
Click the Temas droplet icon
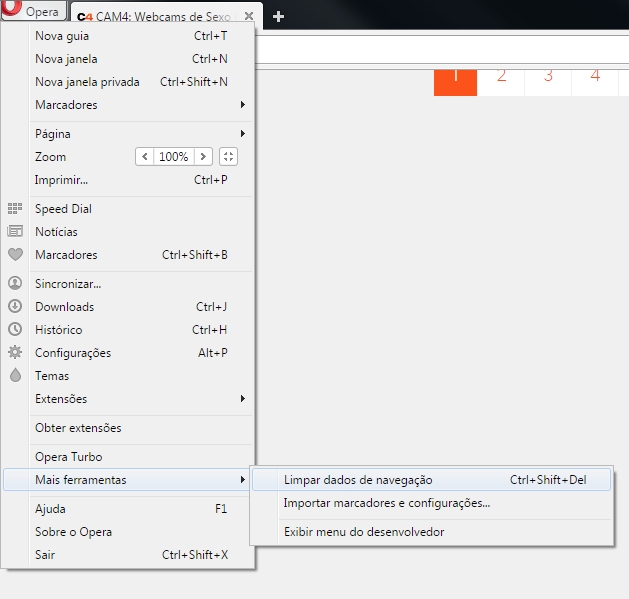point(15,376)
